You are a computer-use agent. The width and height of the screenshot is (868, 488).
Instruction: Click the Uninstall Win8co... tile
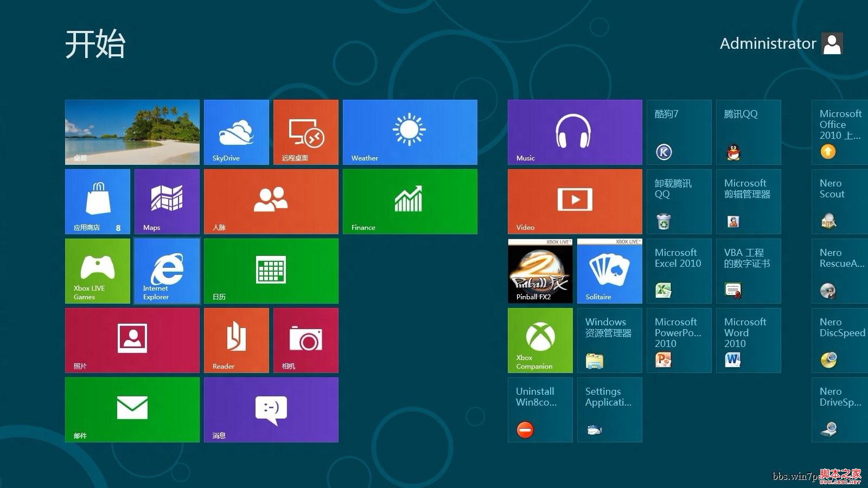(x=540, y=410)
